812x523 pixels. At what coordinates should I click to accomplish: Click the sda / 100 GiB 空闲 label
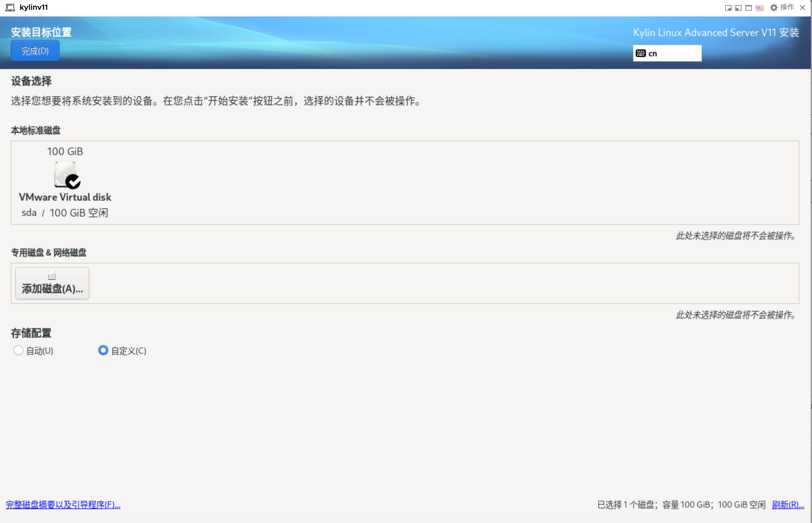point(65,213)
